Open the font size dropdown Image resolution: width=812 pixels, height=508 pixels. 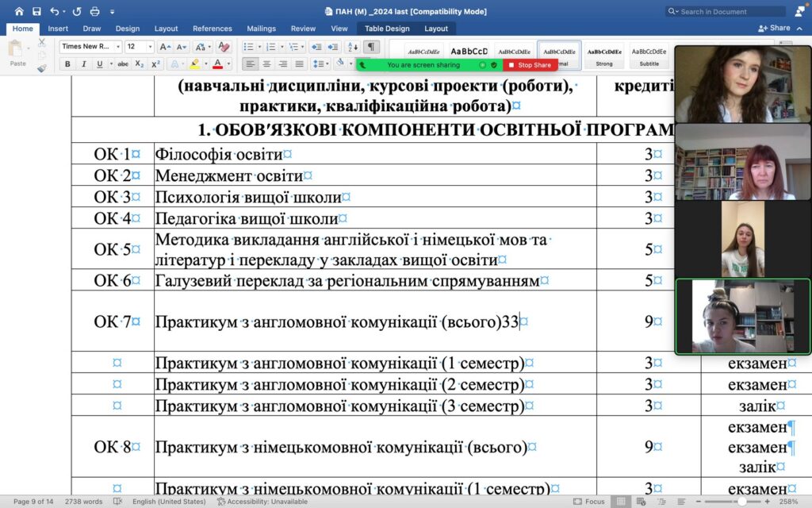point(149,47)
